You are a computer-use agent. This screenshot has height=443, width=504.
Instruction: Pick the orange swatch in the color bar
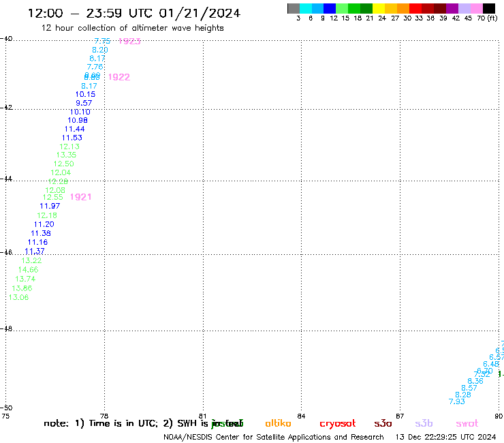tap(403, 8)
